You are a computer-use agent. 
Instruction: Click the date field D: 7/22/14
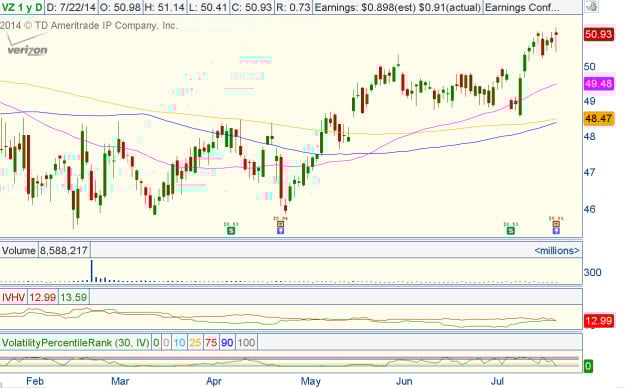click(71, 7)
